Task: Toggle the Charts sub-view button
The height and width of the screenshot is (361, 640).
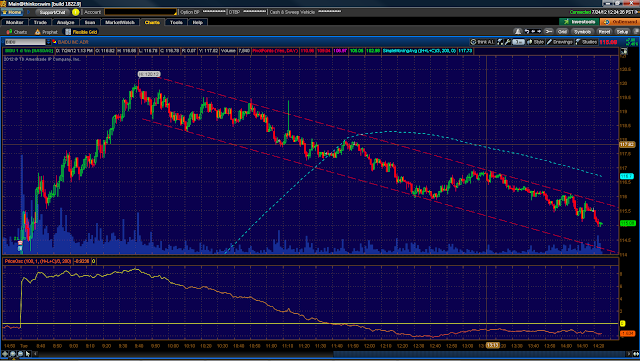Action: point(17,32)
